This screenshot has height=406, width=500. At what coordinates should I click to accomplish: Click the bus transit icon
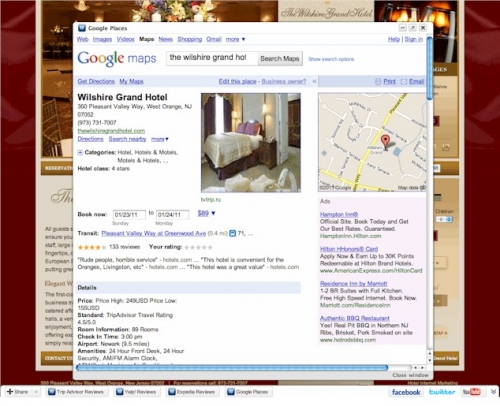tap(232, 234)
